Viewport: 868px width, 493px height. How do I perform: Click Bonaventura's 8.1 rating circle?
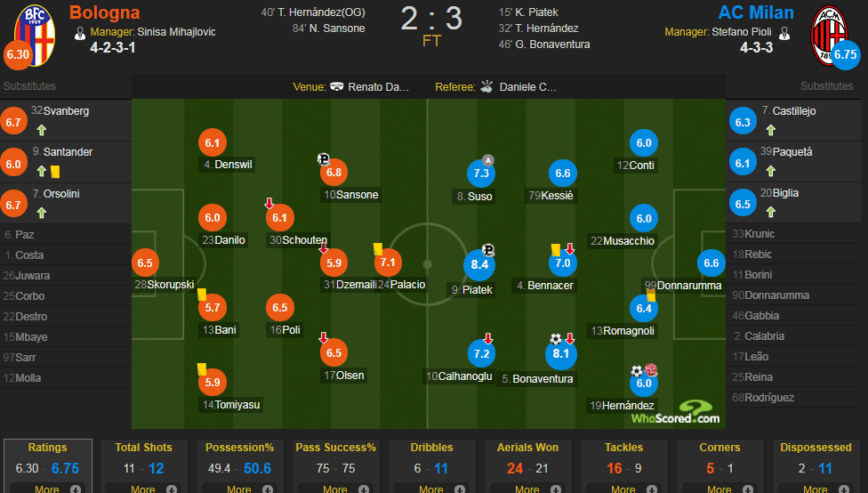pos(561,353)
